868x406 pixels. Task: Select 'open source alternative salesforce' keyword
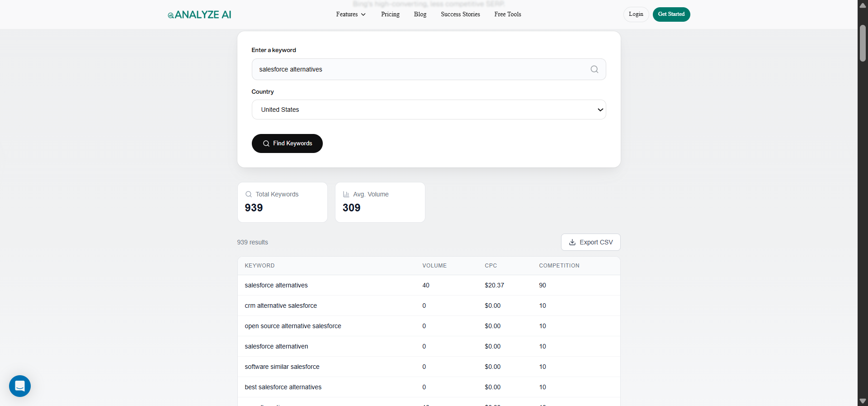tap(293, 326)
